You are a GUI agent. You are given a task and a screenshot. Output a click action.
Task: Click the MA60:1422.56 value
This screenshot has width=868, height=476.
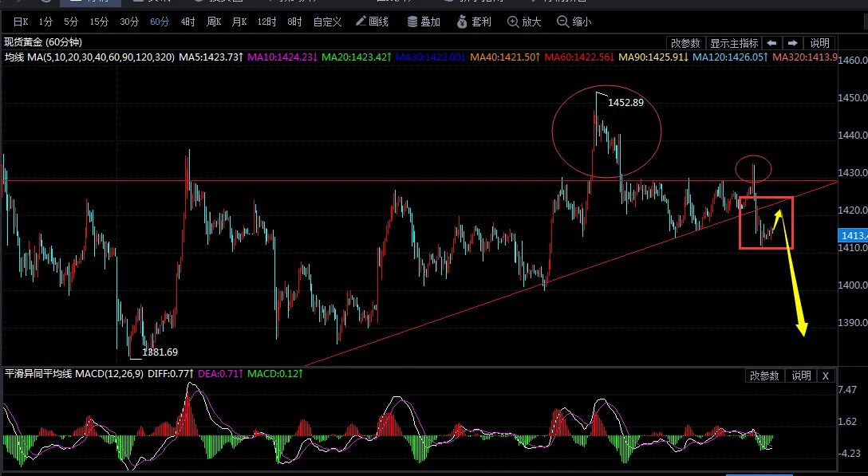(x=579, y=57)
